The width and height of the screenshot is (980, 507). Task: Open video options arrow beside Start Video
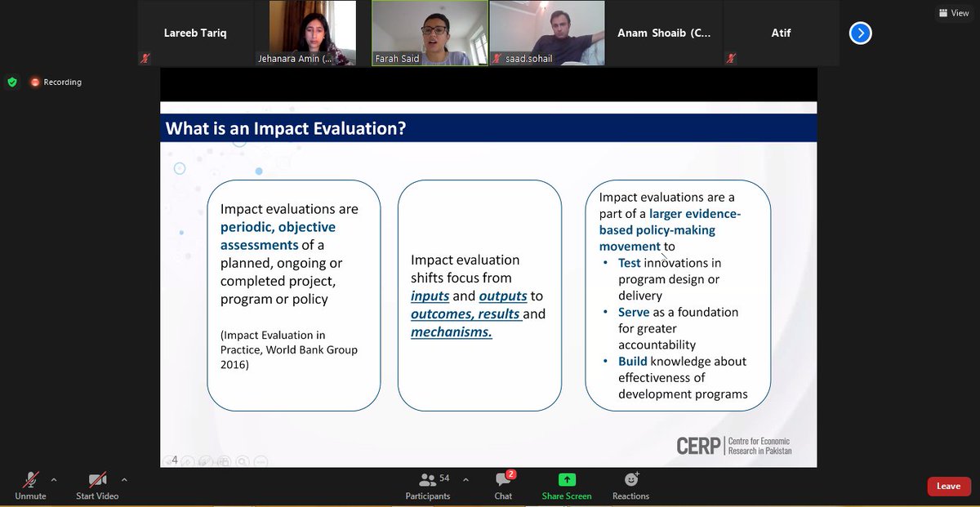124,480
